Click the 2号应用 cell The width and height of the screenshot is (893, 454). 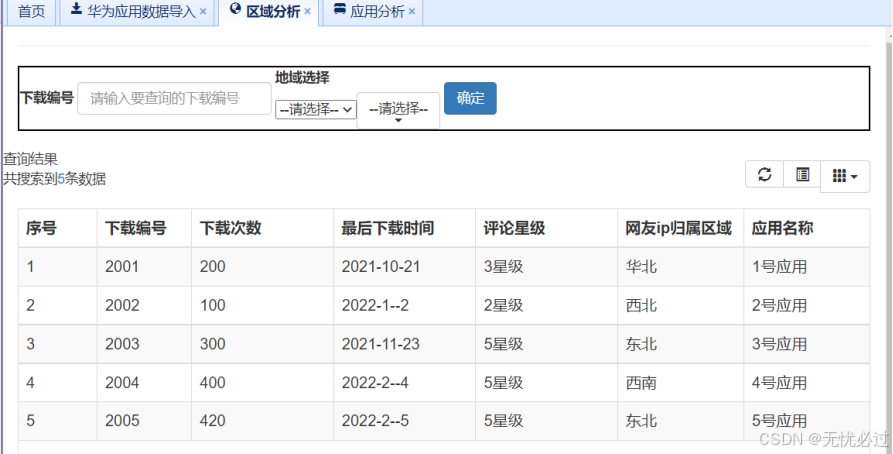coord(806,305)
